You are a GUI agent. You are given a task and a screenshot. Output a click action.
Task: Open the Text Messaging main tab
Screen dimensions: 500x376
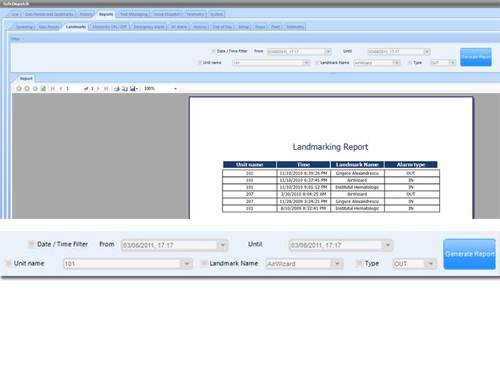pos(134,14)
